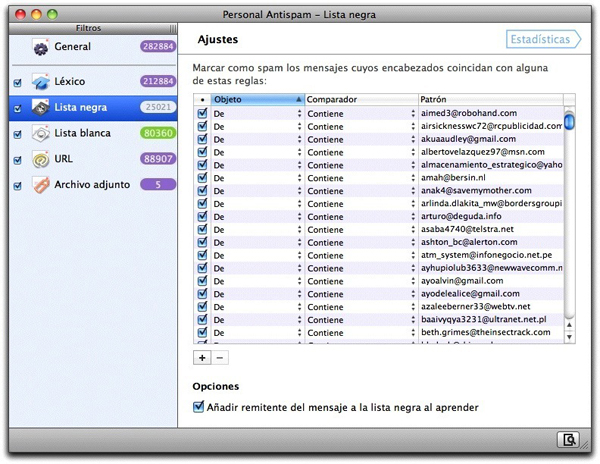Uncheck the rule for amah@bersin.nl

click(202, 177)
